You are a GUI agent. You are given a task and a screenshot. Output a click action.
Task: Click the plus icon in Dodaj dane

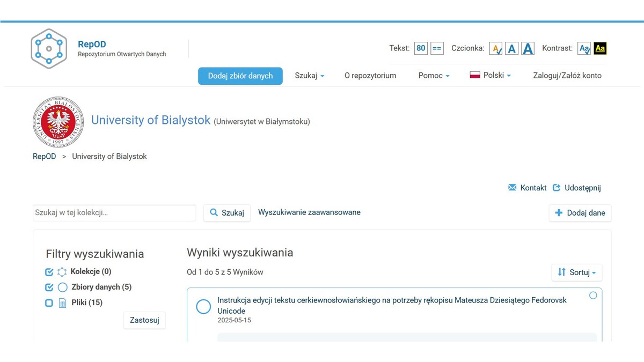559,213
